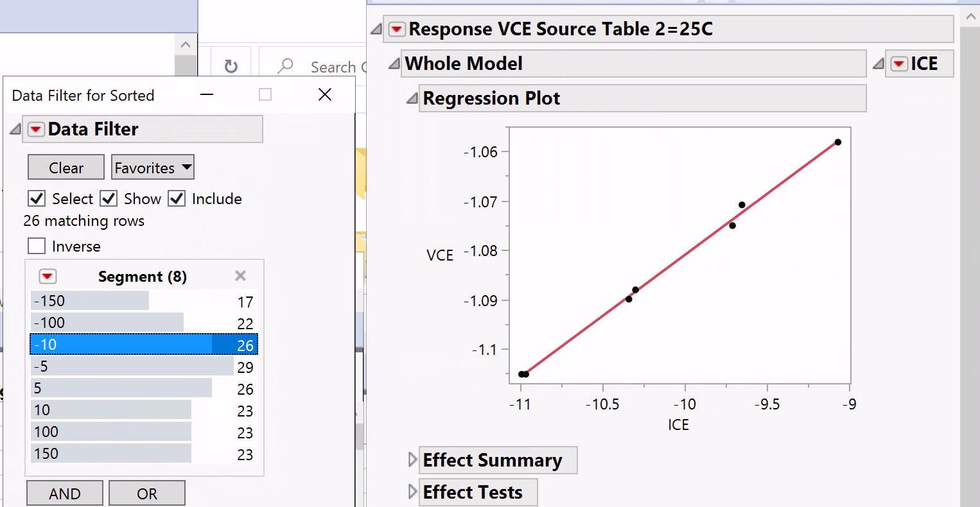This screenshot has height=507, width=980.
Task: Expand the Effect Summary section
Action: (413, 460)
